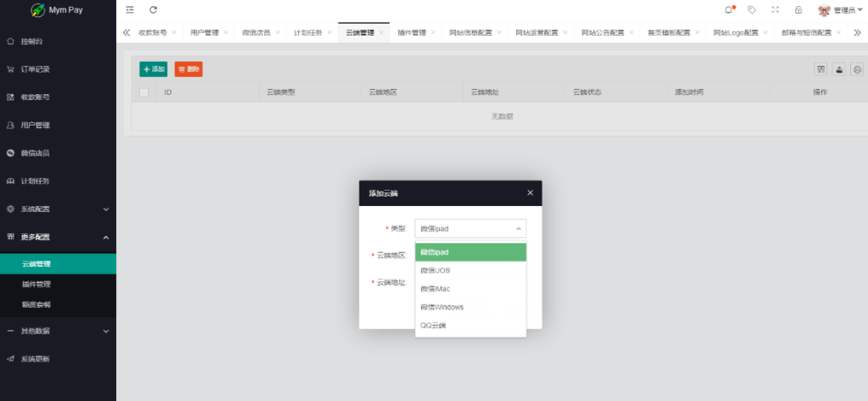Screen dimensions: 868x401
Task: Close the 插件管理 tab
Action: 433,33
